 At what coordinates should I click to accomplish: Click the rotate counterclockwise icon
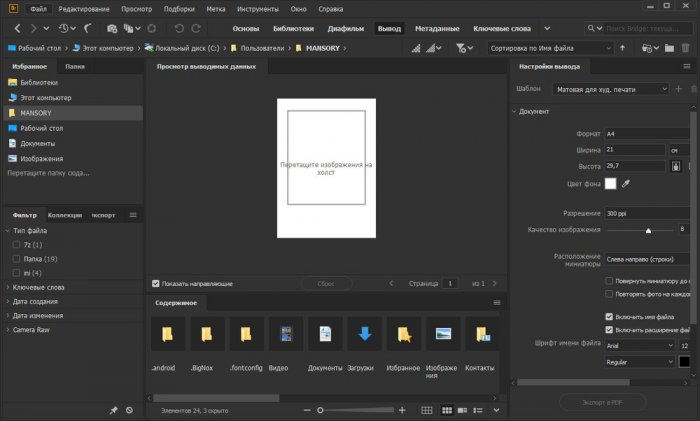179,28
